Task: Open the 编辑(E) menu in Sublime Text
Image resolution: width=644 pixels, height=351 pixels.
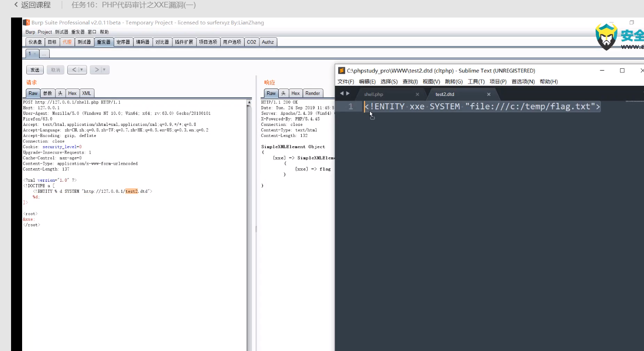Action: tap(367, 82)
